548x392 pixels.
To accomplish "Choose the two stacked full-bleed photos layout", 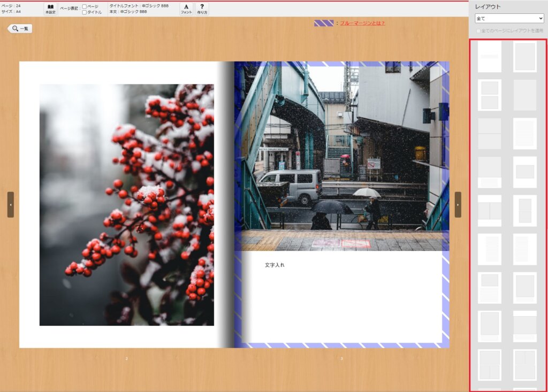I will coord(489,134).
